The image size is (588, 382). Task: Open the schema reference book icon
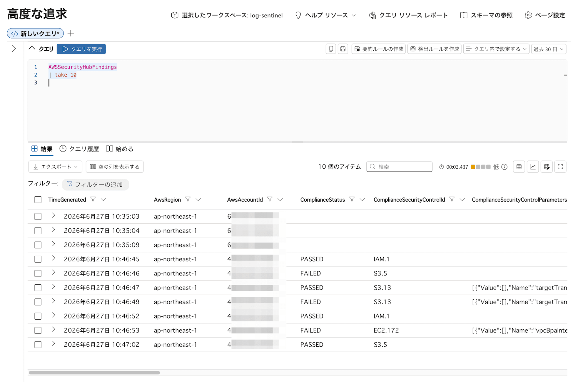[x=464, y=15]
